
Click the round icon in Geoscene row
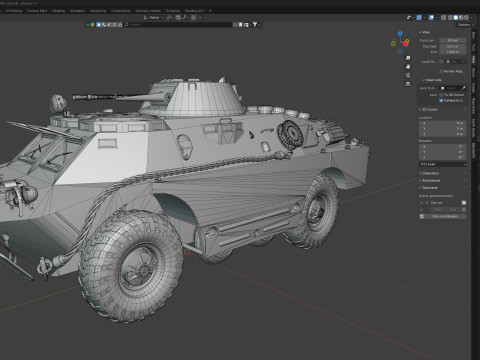pos(464,203)
